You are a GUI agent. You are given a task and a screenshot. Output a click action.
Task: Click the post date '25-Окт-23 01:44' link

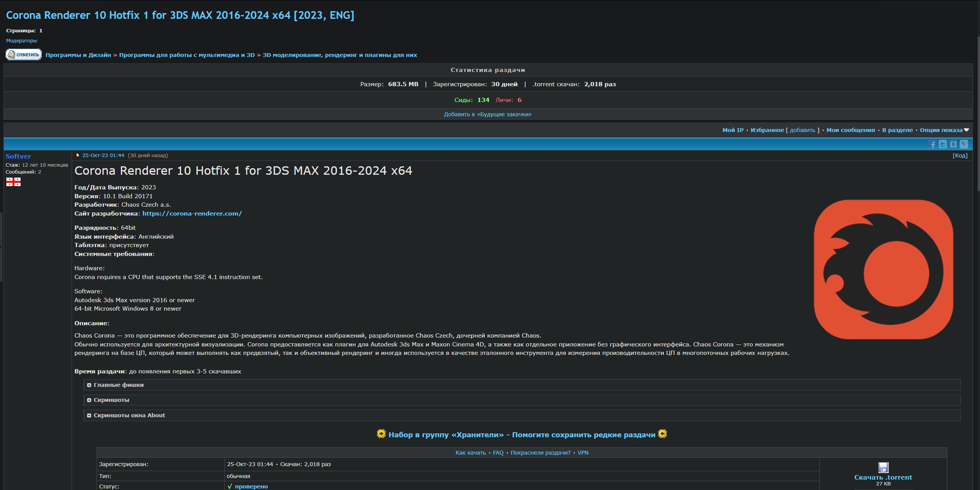pyautogui.click(x=103, y=156)
